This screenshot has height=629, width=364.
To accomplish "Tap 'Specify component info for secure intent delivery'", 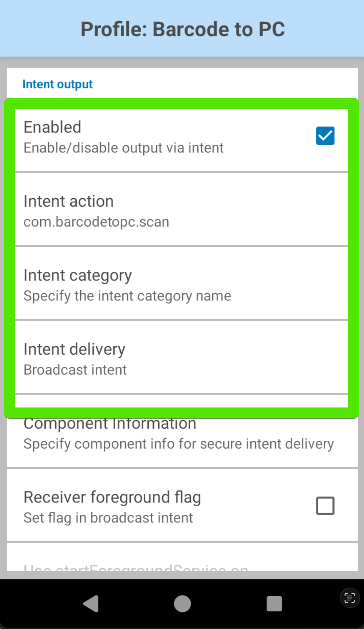I will pyautogui.click(x=178, y=444).
